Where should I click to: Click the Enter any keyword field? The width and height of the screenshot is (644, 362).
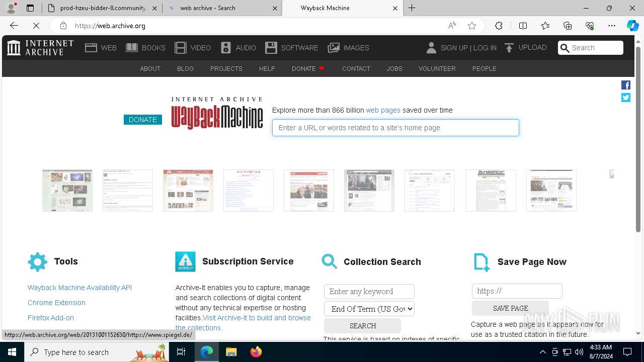click(x=369, y=292)
